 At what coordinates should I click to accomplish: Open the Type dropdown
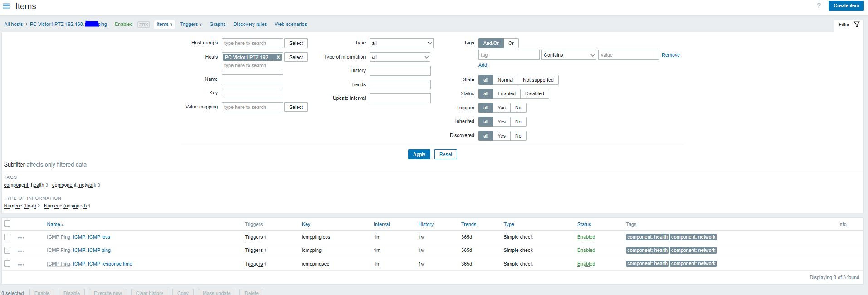401,43
